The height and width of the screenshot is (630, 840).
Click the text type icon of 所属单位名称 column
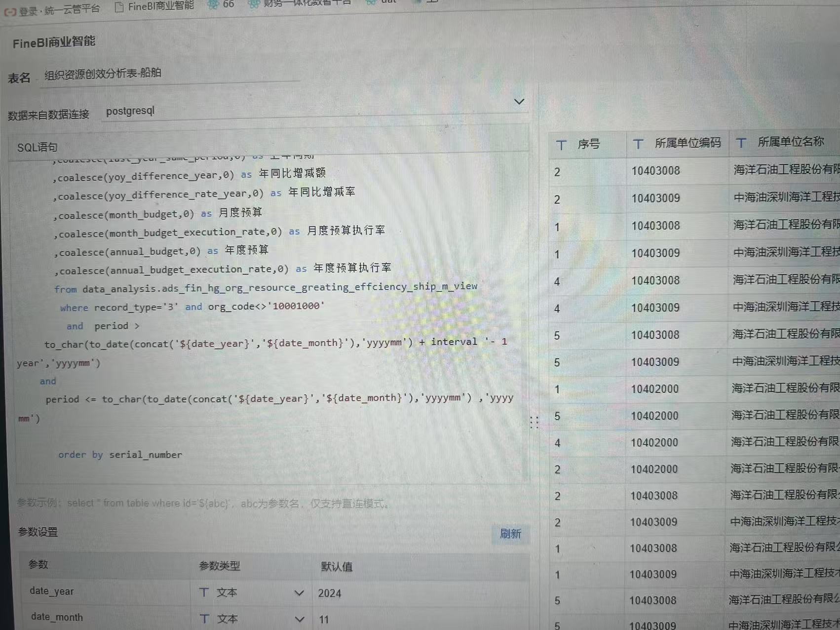(741, 143)
